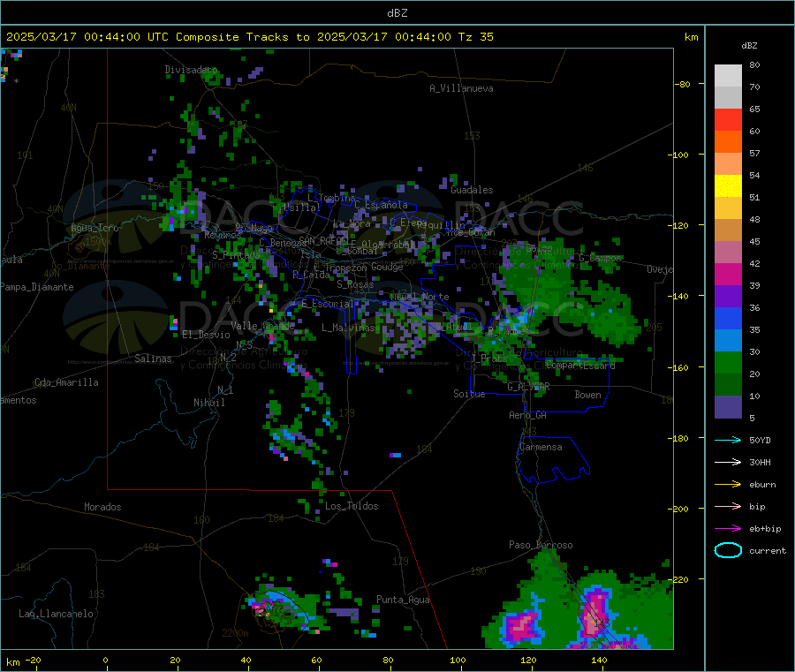The height and width of the screenshot is (672, 795).
Task: Click the yellow eburn arrow in legend
Action: [x=728, y=485]
